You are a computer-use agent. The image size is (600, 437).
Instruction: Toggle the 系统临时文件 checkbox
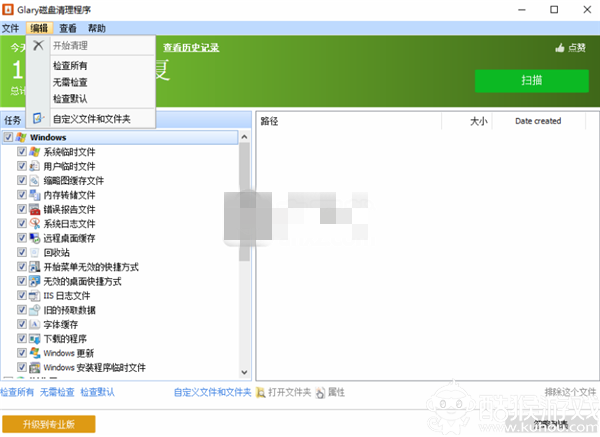point(22,152)
